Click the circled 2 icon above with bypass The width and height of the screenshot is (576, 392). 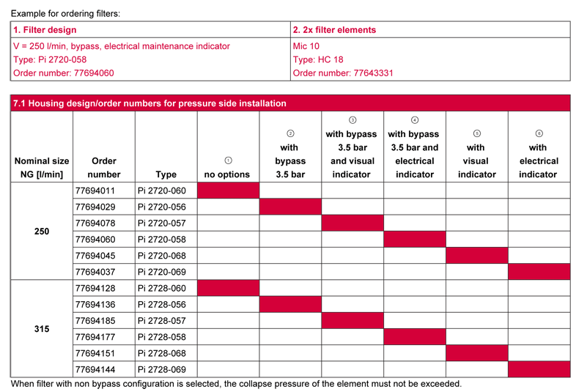[x=290, y=133]
